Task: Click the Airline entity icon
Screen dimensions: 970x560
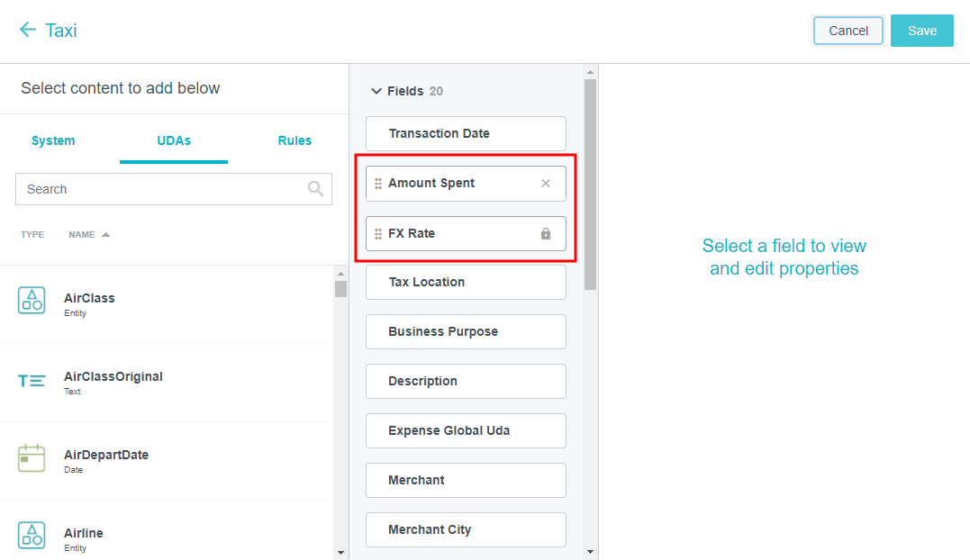Action: (x=32, y=536)
